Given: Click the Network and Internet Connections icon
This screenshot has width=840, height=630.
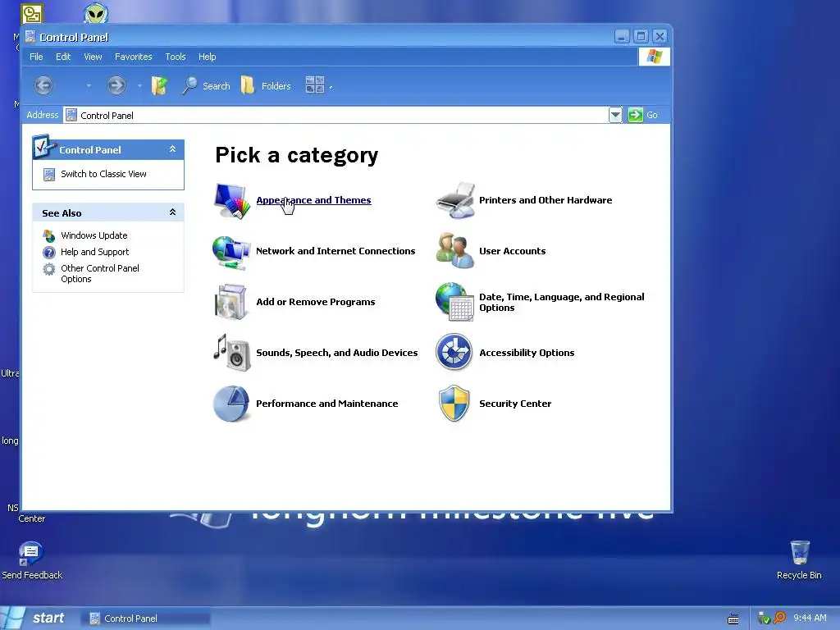Looking at the screenshot, I should (231, 252).
